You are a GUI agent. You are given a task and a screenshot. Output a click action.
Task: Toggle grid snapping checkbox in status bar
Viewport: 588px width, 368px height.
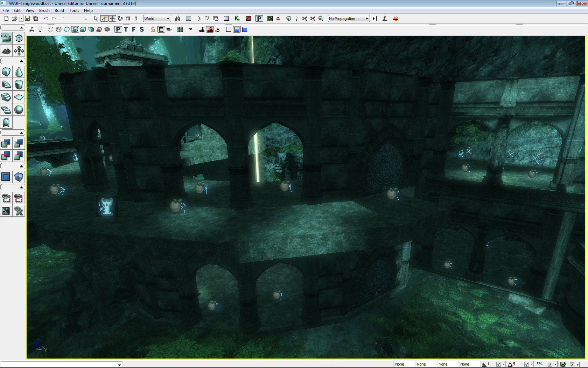[498, 364]
